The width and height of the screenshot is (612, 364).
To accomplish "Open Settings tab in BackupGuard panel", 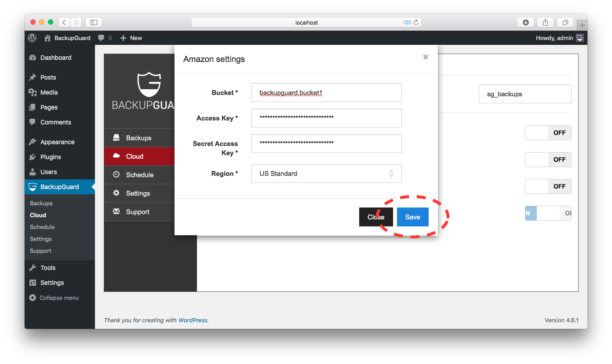I will click(139, 193).
